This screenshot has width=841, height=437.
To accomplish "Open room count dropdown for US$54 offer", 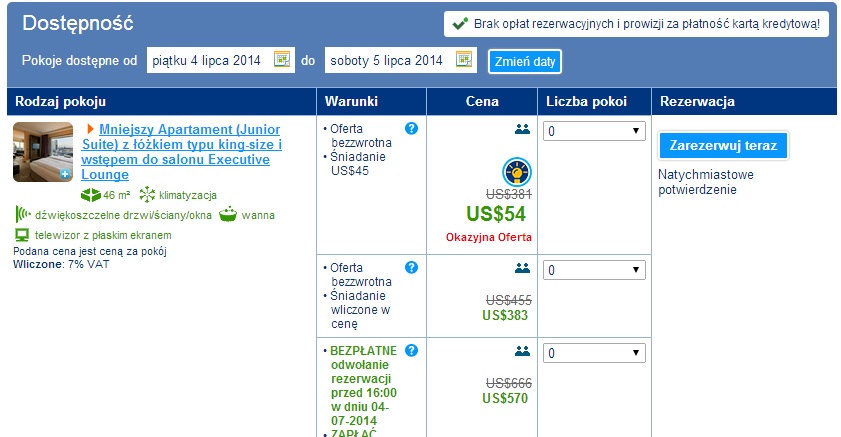I will [594, 131].
